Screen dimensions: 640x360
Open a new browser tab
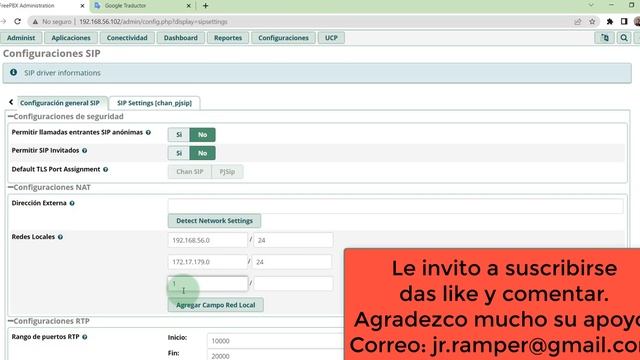coord(205,6)
